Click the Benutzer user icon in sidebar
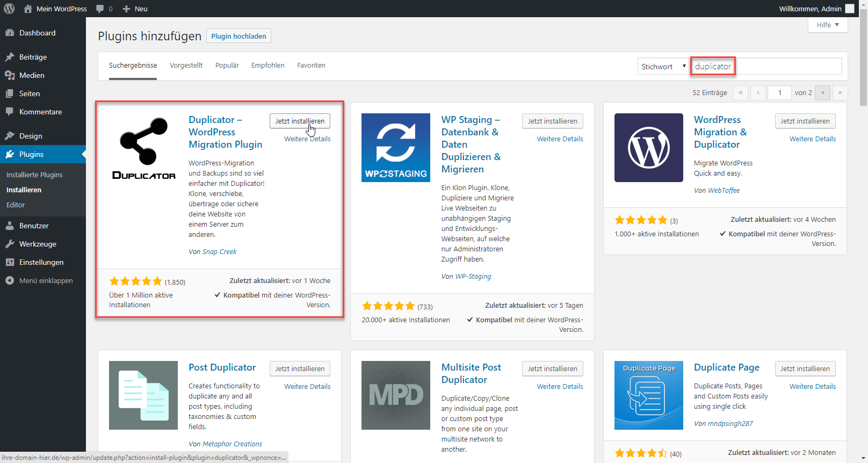 (x=10, y=226)
